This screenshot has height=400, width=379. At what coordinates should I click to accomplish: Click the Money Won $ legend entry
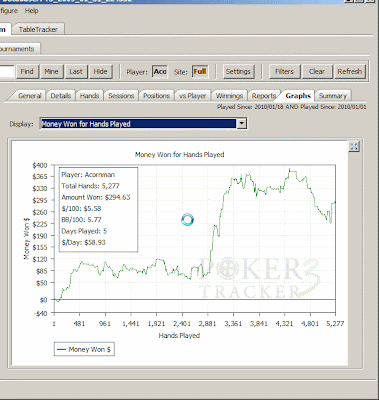(84, 349)
